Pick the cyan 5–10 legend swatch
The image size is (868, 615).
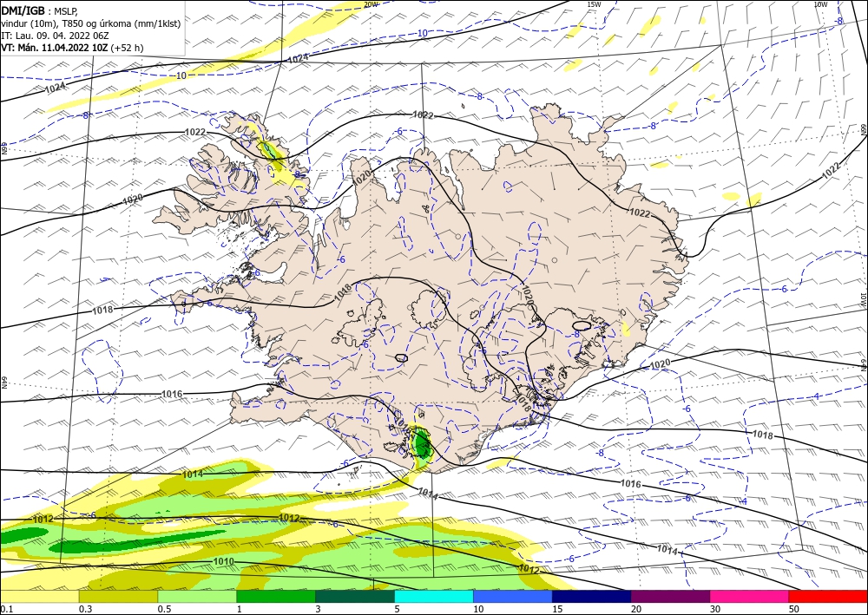coord(434,596)
